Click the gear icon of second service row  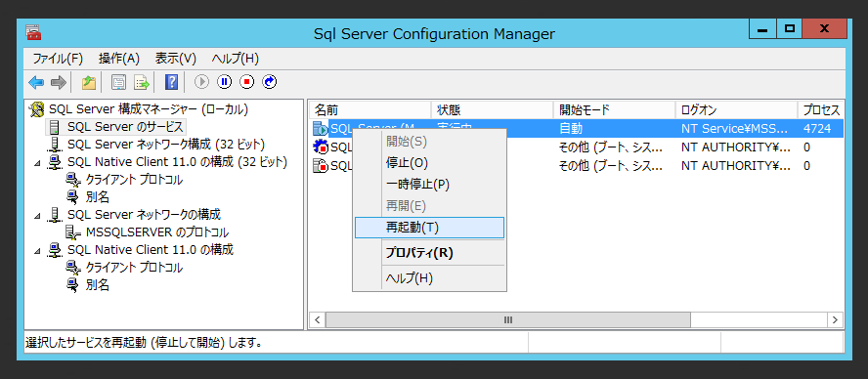(320, 147)
